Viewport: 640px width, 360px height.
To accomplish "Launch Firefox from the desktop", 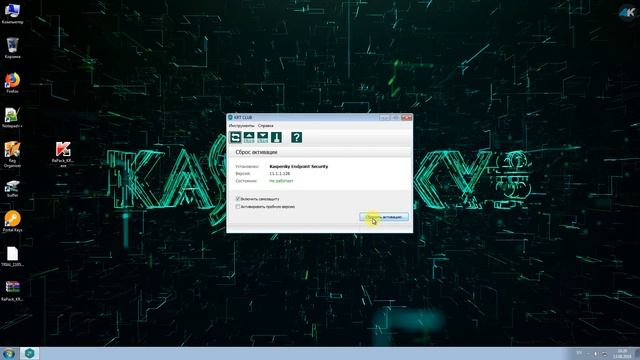I will pyautogui.click(x=12, y=82).
